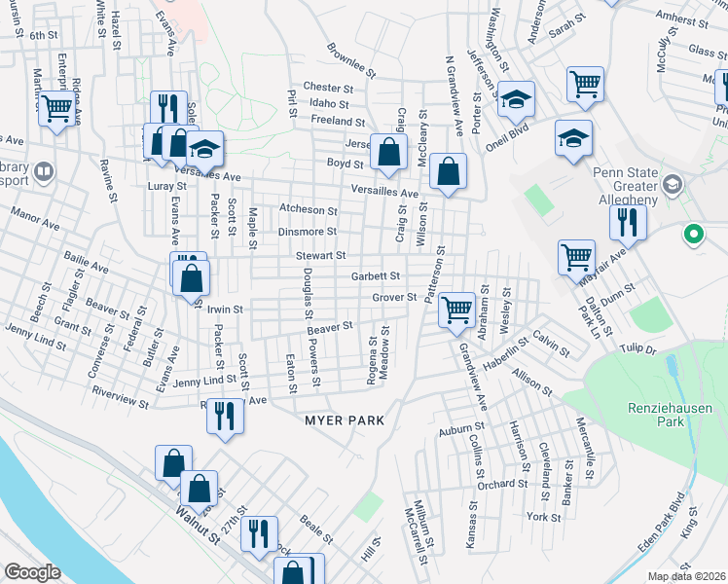Click the Penn State Greater Allegheny label
The image size is (728, 584).
[x=626, y=186]
